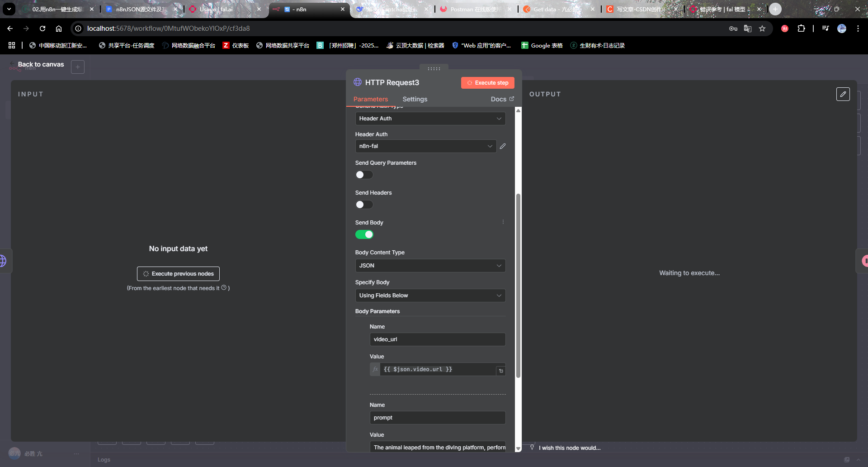Open the n8n-fal credential dropdown

[425, 146]
